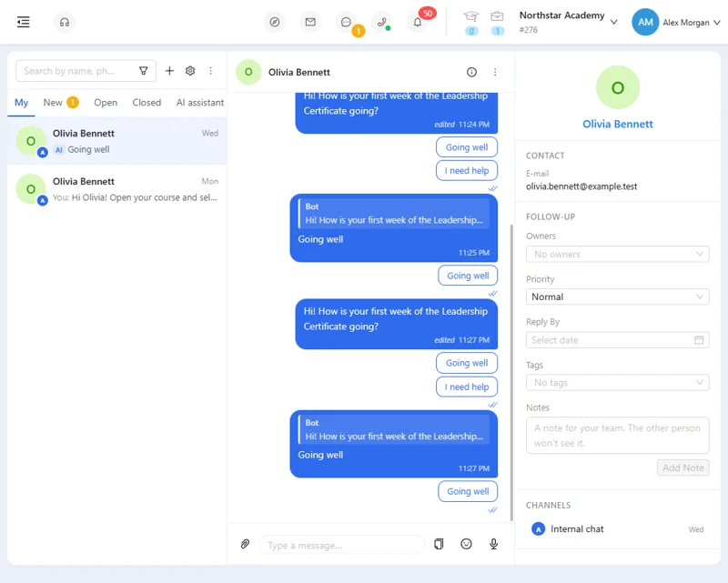Switch to the New tab
This screenshot has width=728, height=583.
pos(60,102)
